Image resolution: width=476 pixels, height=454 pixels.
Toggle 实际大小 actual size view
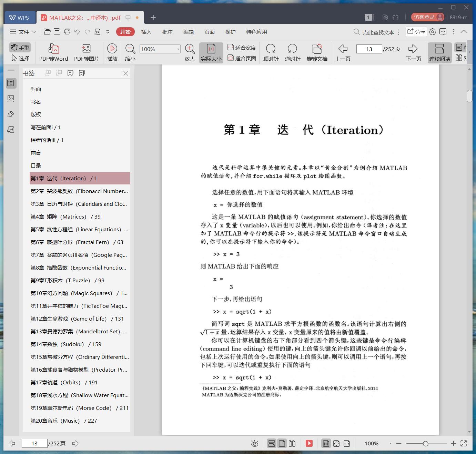[211, 52]
